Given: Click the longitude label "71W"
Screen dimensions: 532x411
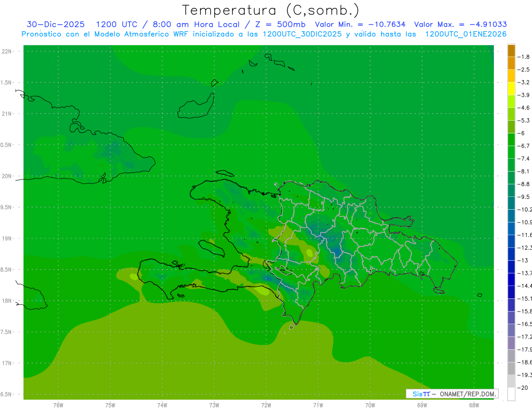Looking at the screenshot, I should [x=318, y=405].
